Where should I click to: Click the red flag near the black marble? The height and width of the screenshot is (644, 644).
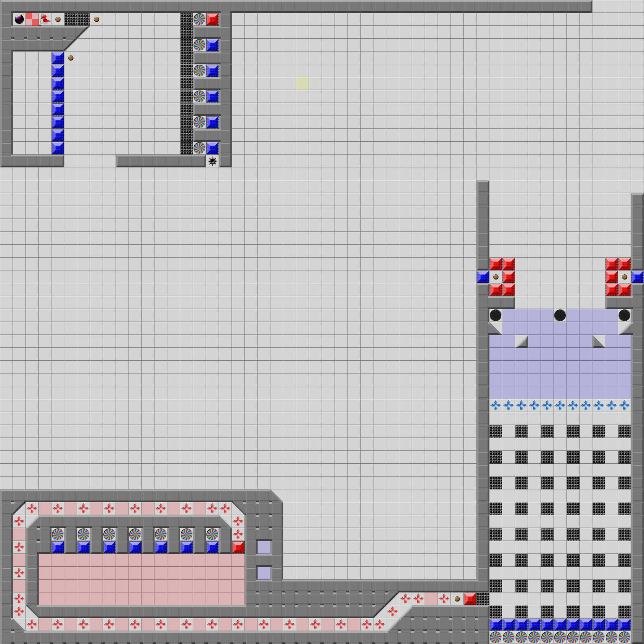[45, 19]
